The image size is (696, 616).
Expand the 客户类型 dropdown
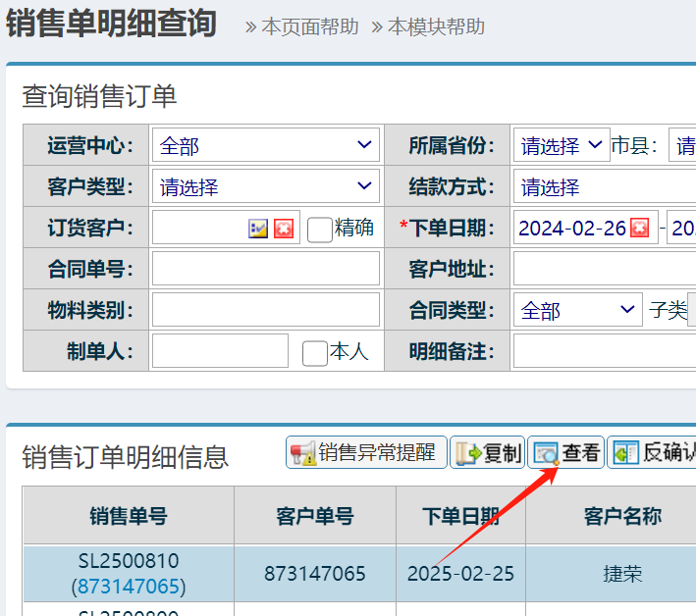265,187
